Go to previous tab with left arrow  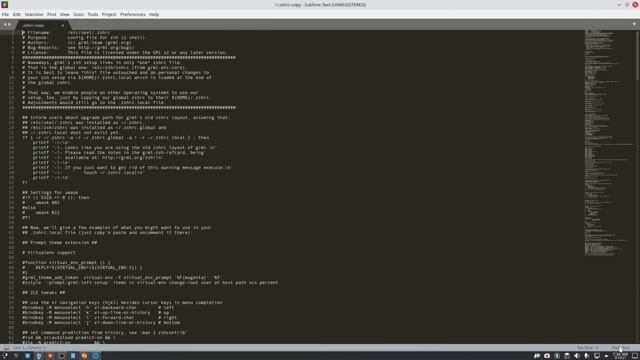pos(5,24)
